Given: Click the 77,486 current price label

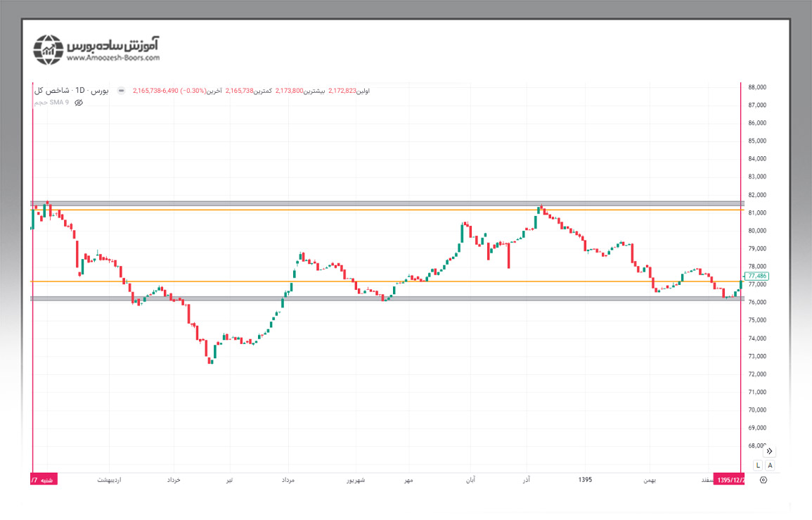Looking at the screenshot, I should 756,276.
